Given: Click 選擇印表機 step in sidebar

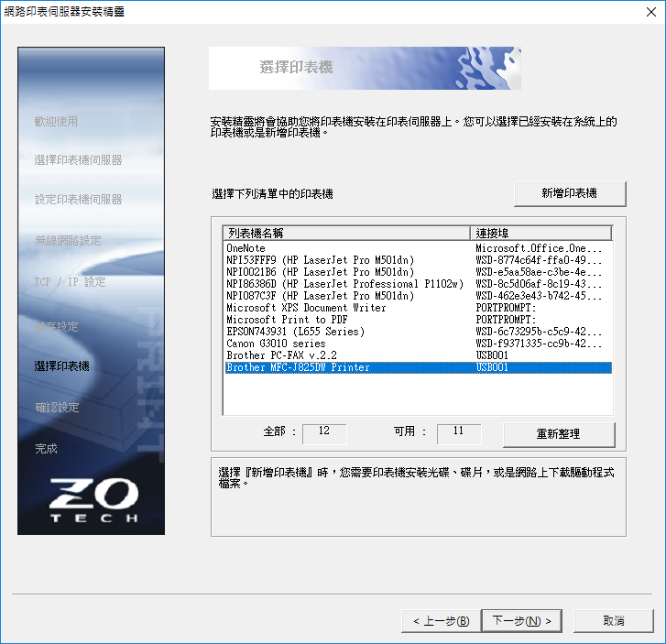Looking at the screenshot, I should [x=62, y=366].
